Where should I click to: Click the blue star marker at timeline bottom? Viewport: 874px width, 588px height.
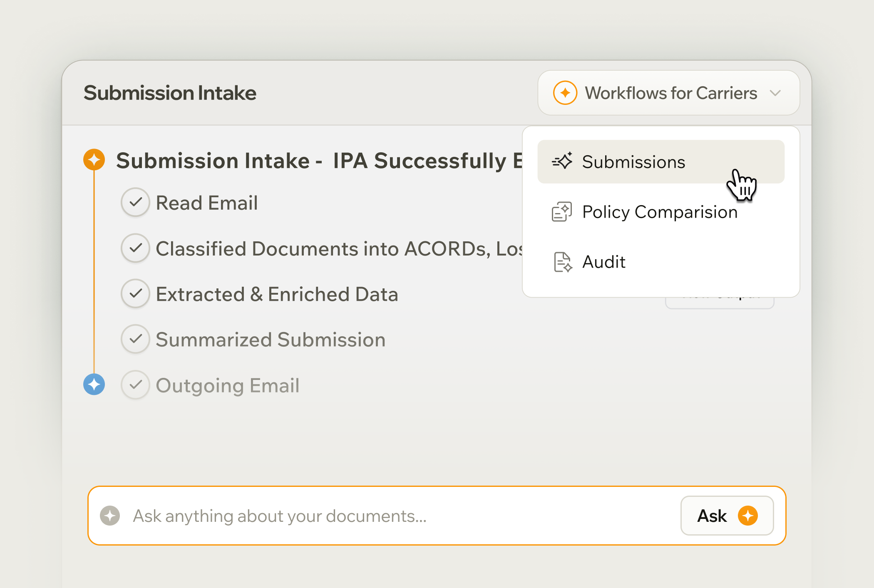pyautogui.click(x=94, y=384)
